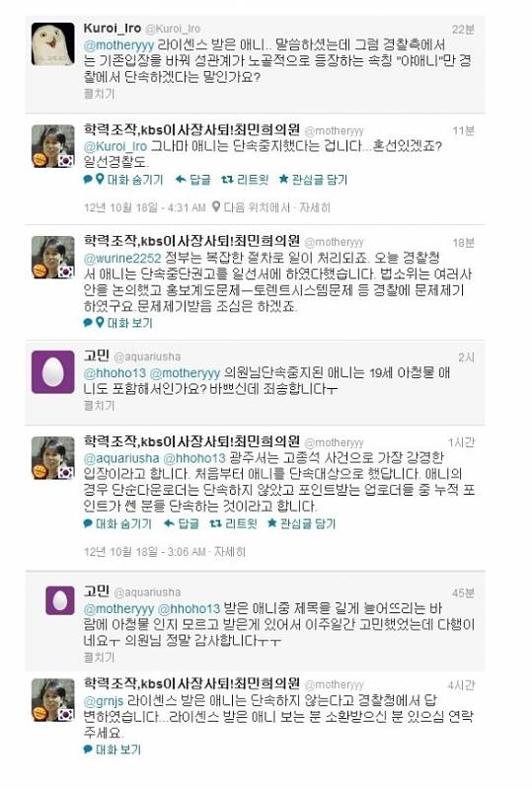Click the @wurine2252 mention link

point(122,259)
